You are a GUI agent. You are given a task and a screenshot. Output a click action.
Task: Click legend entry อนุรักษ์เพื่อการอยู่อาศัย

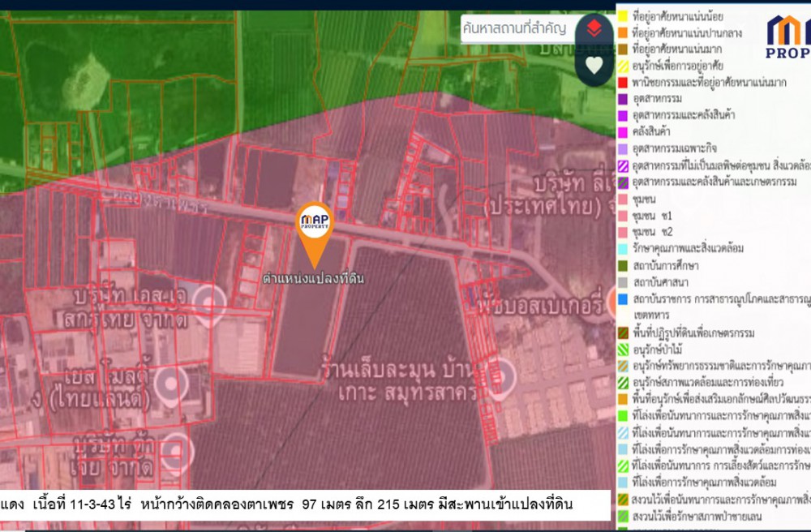coord(677,66)
